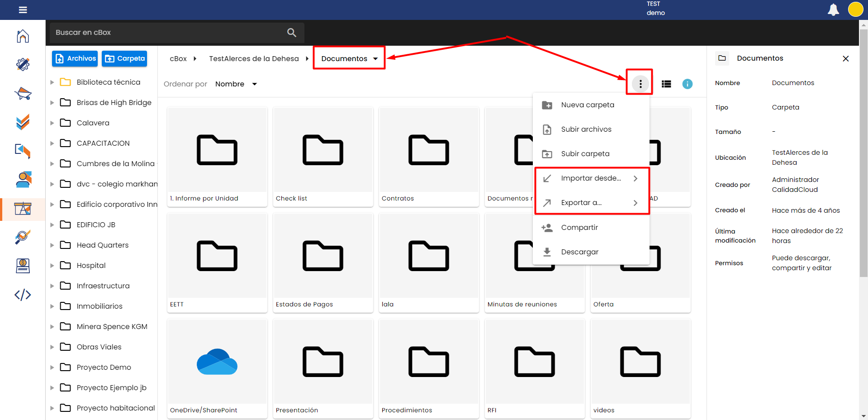Select Proyecto Demo in folder tree
The height and width of the screenshot is (420, 868).
[104, 367]
